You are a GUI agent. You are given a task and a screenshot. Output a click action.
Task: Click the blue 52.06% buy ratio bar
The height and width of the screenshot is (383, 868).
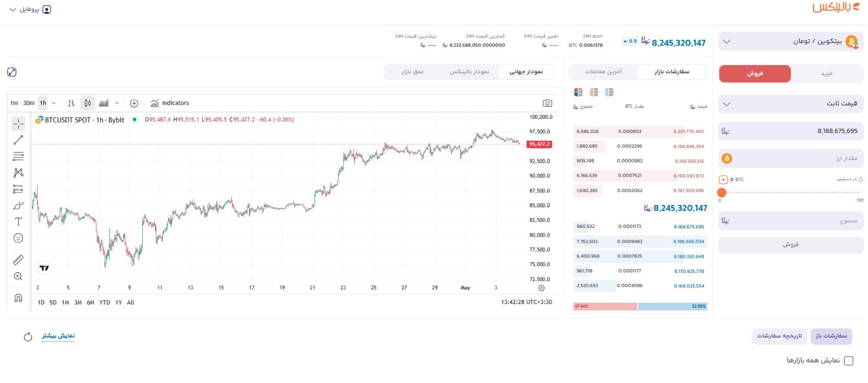[x=672, y=306]
